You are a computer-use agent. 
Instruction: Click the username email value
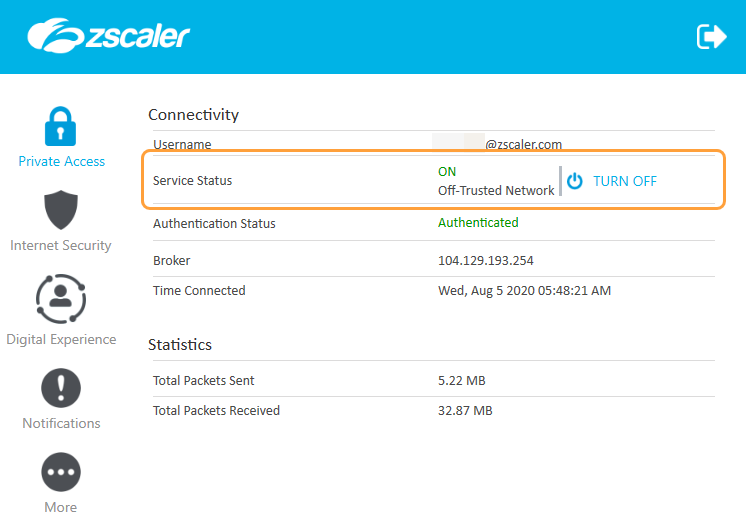500,144
